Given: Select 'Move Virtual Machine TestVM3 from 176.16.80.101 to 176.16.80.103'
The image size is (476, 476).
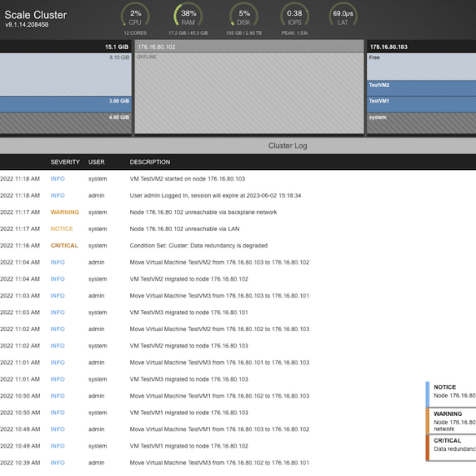Looking at the screenshot, I should click(x=220, y=362).
